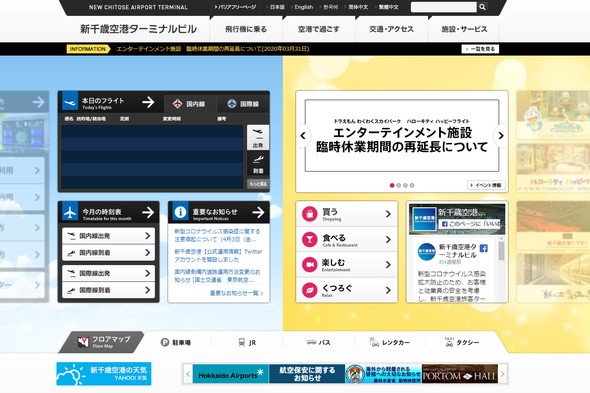Open the Hokkaido Airports banner

(231, 374)
